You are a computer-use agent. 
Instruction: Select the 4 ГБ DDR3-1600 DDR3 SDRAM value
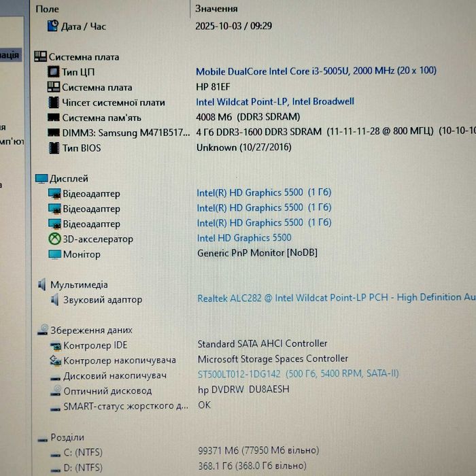tap(336, 132)
